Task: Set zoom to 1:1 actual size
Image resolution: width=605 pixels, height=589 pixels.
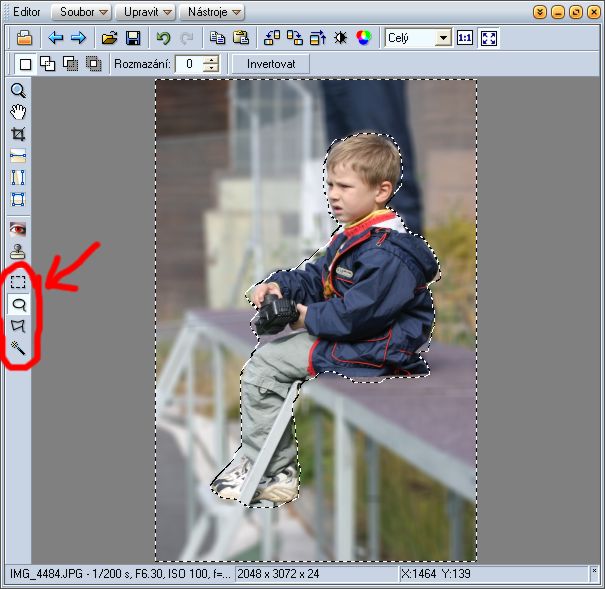Action: pyautogui.click(x=465, y=38)
